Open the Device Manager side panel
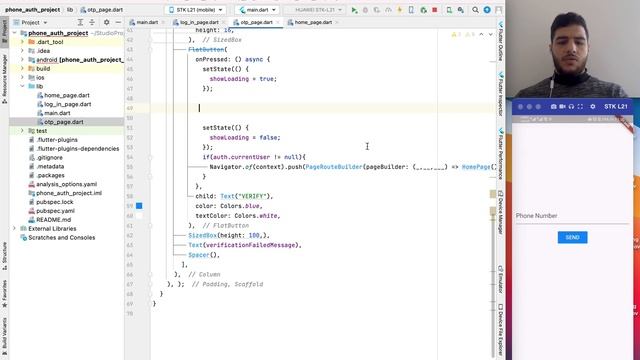Viewport: 640px width, 360px height. [x=500, y=213]
